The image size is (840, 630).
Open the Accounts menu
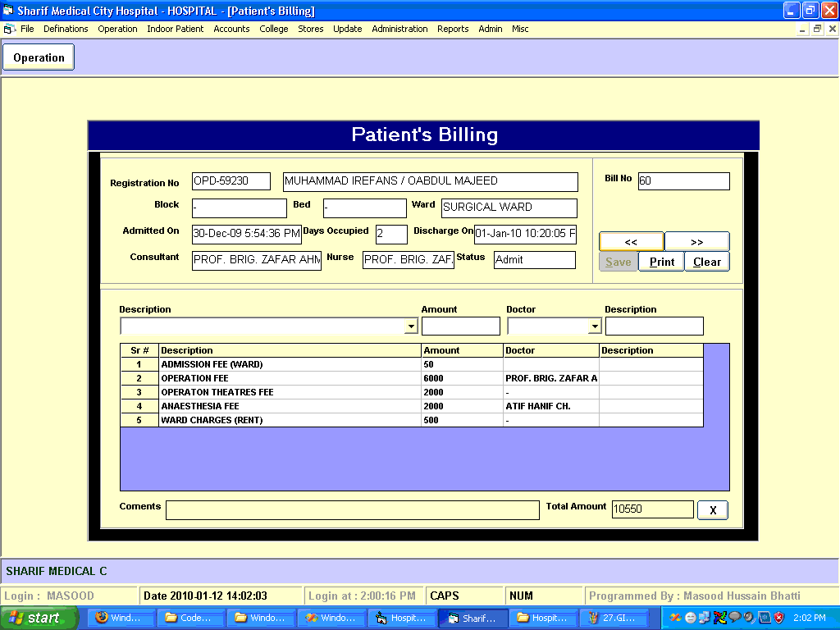231,29
